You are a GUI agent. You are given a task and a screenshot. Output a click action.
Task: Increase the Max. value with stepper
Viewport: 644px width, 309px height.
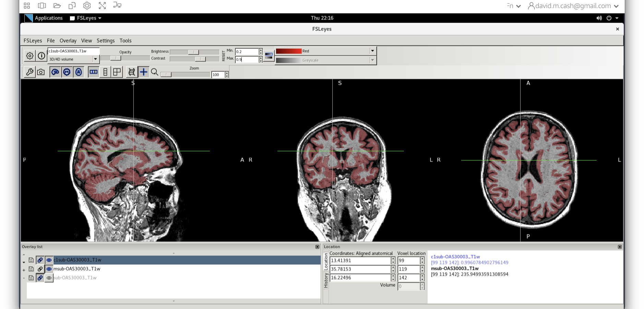pyautogui.click(x=261, y=58)
